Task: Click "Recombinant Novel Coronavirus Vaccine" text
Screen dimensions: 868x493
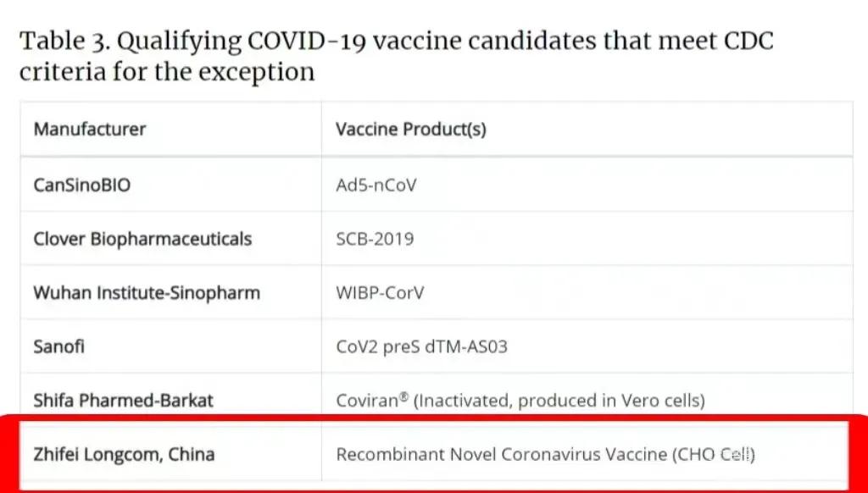Action: (x=501, y=455)
